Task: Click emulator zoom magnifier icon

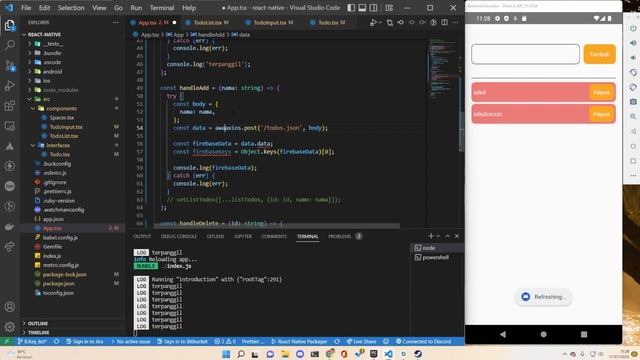Action: 633,116
